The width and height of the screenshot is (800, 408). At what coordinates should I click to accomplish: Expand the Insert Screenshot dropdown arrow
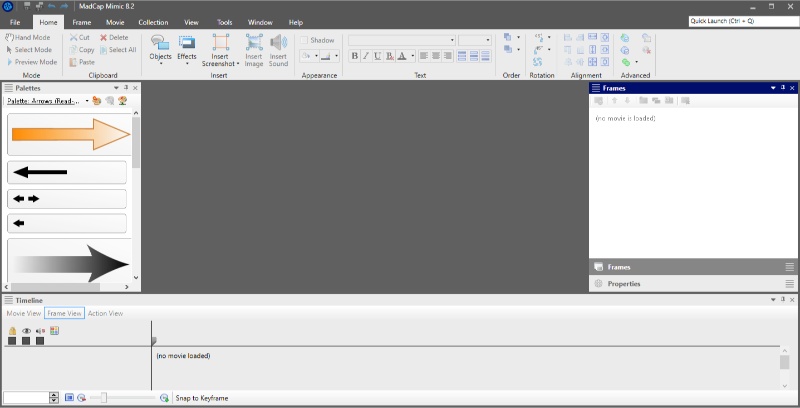[238, 64]
